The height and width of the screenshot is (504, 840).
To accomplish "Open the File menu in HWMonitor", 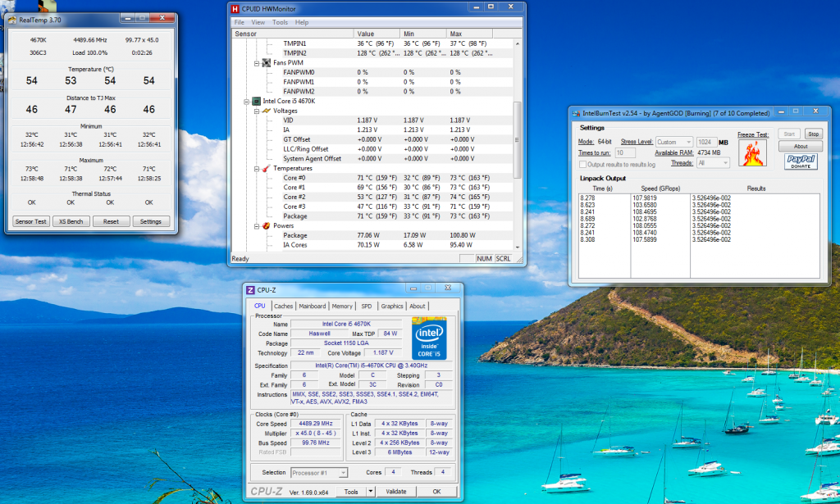I will tap(240, 22).
